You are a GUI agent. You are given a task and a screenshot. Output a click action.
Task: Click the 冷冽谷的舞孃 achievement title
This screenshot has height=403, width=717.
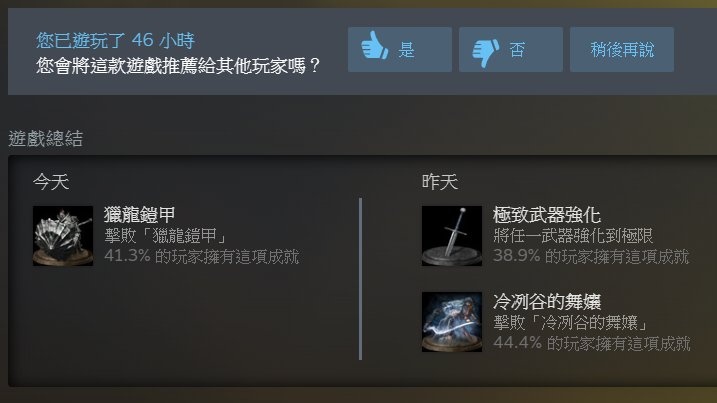tap(546, 301)
